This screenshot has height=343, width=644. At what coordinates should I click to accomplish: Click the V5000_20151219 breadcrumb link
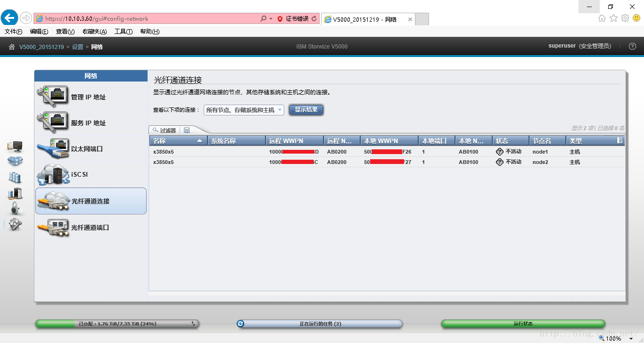click(x=41, y=47)
